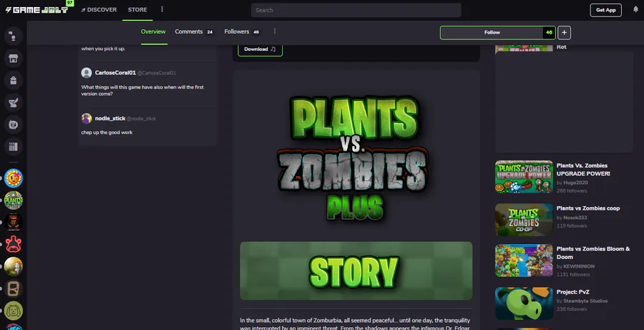Open the Plants Vs. Zombies UPGRADE POWER! title
The width and height of the screenshot is (644, 330).
583,170
